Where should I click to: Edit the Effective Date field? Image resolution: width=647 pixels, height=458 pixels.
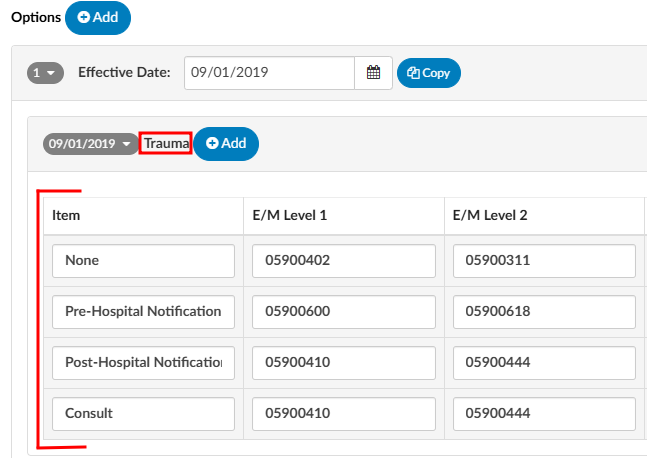[269, 73]
